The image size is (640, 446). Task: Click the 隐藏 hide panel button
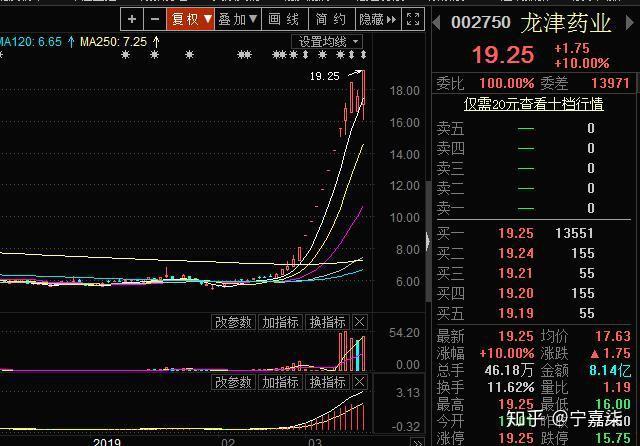point(378,19)
